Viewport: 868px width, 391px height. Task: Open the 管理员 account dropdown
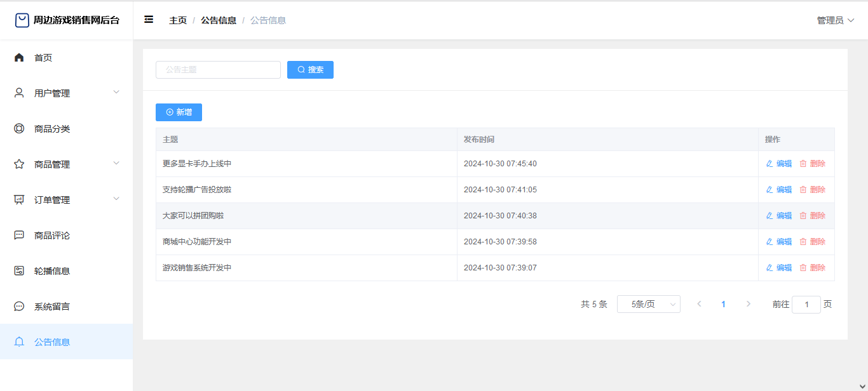click(835, 20)
